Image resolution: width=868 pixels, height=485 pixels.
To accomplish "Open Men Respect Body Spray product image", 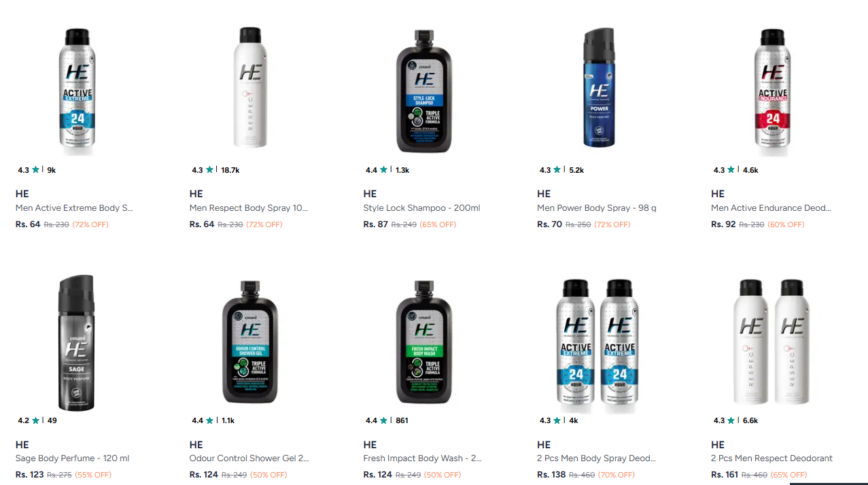I will (251, 87).
